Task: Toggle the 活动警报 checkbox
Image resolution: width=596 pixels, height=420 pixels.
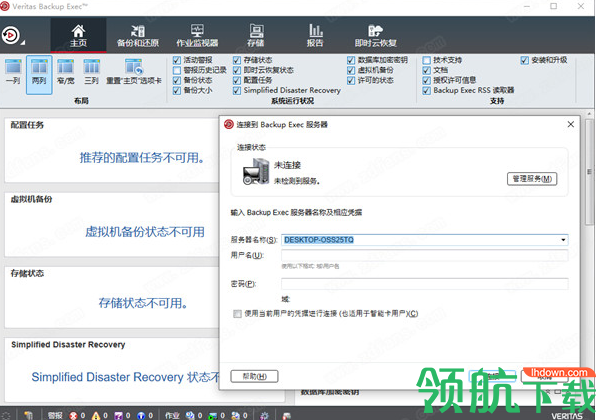Action: 177,60
